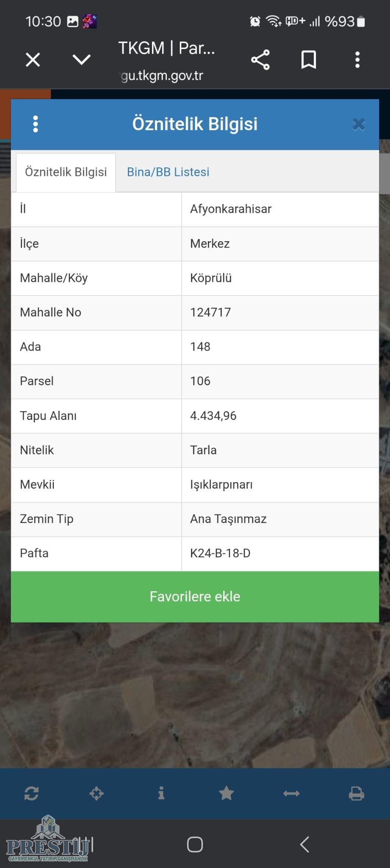Open the browser three-dot menu
The width and height of the screenshot is (390, 868).
357,60
